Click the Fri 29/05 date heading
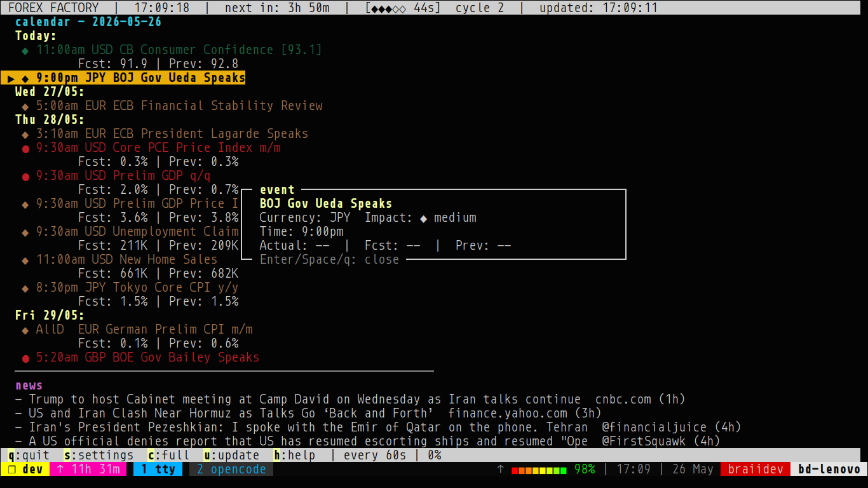Screen dimensions: 868x488 pyautogui.click(x=50, y=315)
